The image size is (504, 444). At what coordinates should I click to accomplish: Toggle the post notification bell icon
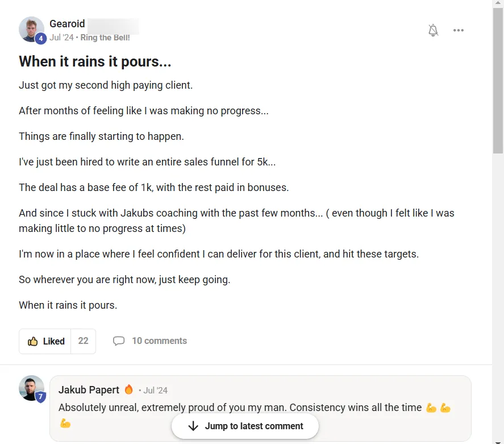[x=433, y=30]
